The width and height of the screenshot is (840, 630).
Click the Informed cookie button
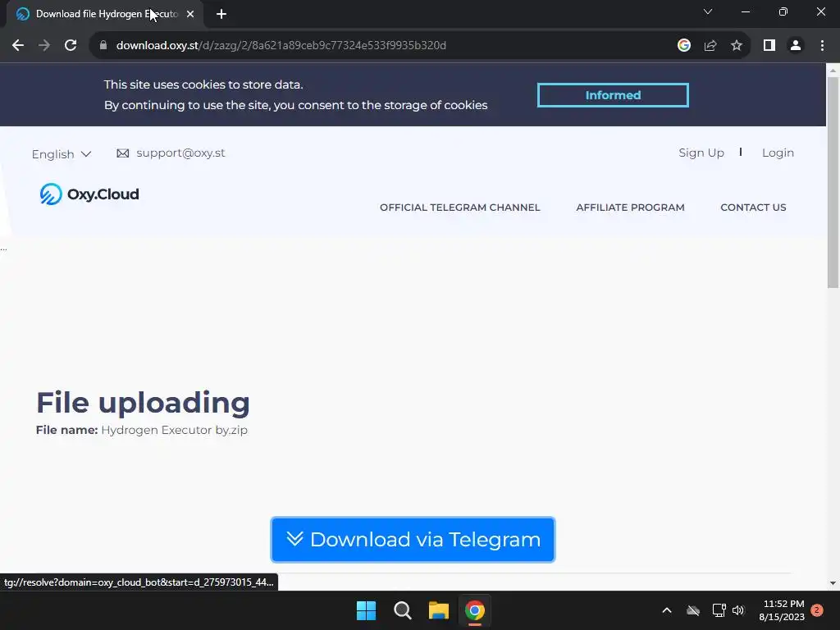(x=613, y=95)
